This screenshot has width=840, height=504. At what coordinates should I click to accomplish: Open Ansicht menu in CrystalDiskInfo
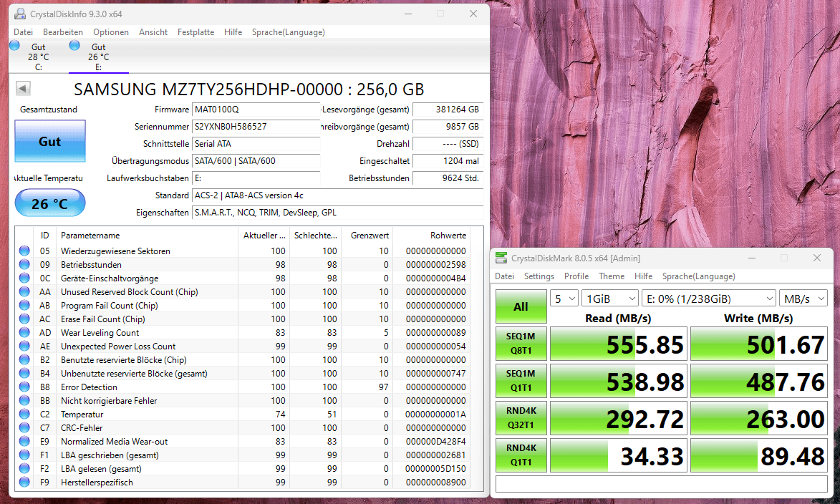[x=153, y=32]
